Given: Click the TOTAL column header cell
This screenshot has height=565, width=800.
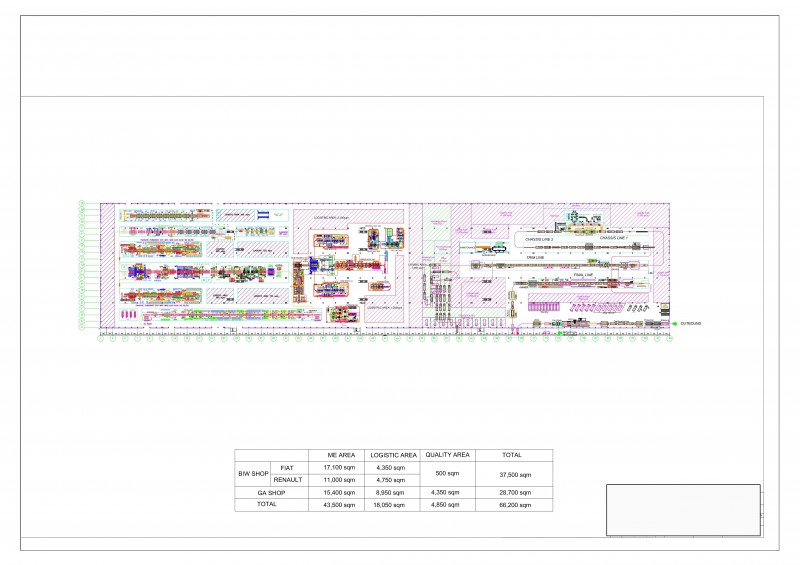Looking at the screenshot, I should (x=512, y=455).
